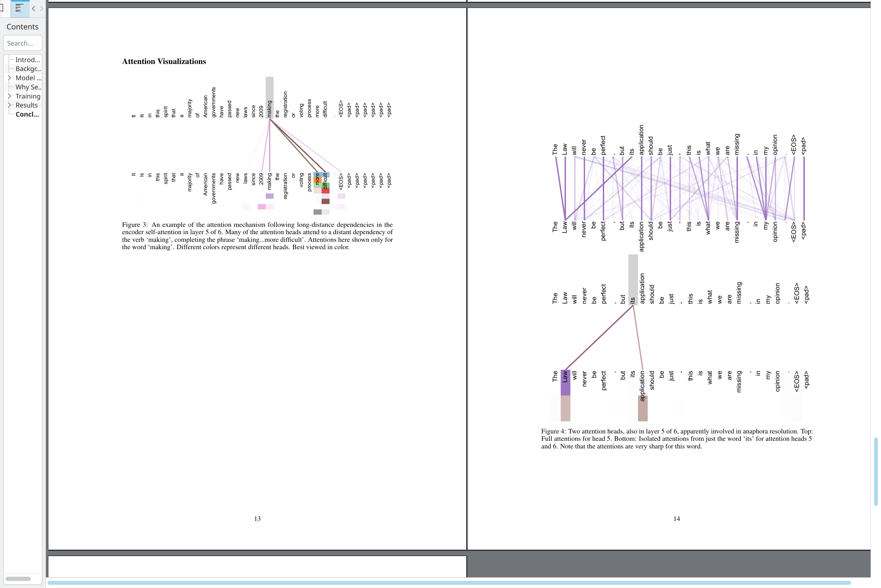Open the Why Se.. contents entry
This screenshot has width=881, height=588.
point(28,87)
